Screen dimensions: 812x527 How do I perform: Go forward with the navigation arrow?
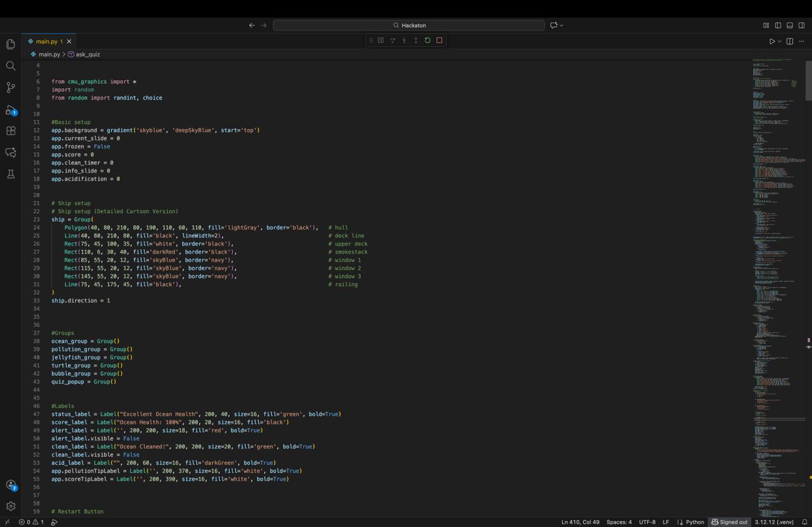click(264, 25)
